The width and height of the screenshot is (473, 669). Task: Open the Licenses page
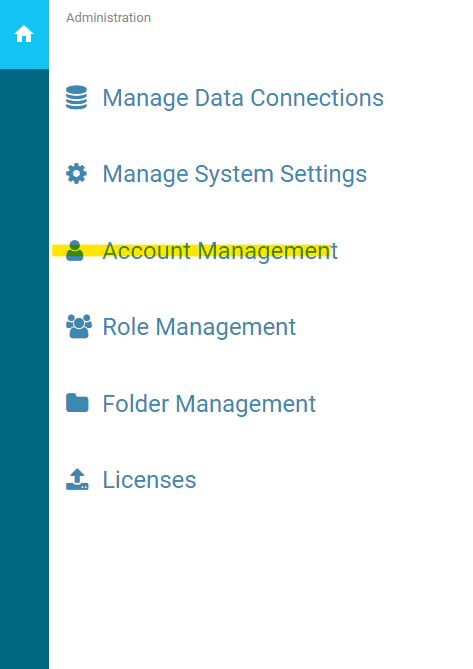tap(149, 480)
